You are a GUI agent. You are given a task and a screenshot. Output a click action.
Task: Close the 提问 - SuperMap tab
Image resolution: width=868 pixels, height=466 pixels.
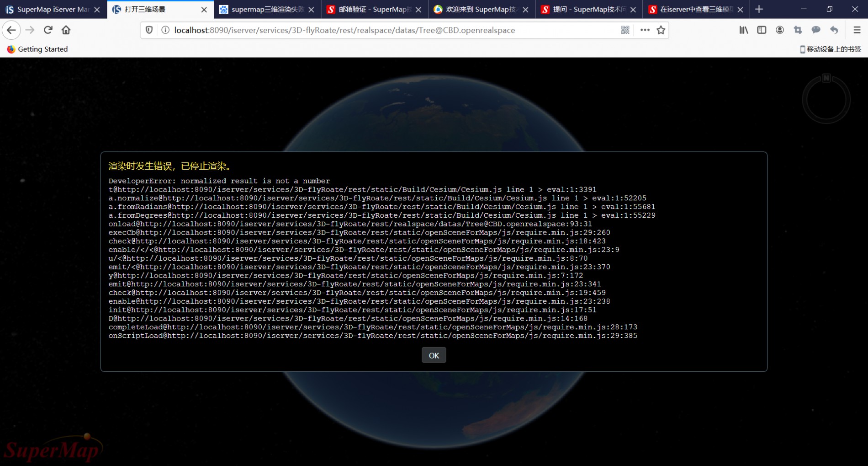(633, 10)
